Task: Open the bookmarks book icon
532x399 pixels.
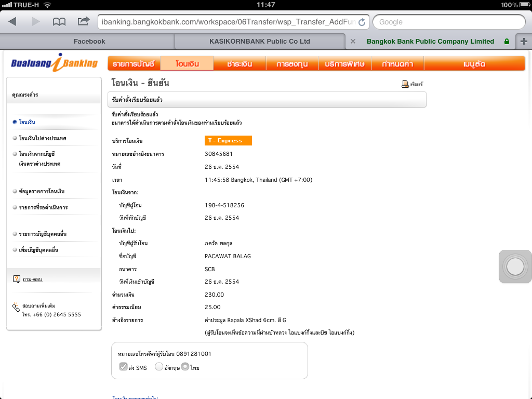Action: 59,22
